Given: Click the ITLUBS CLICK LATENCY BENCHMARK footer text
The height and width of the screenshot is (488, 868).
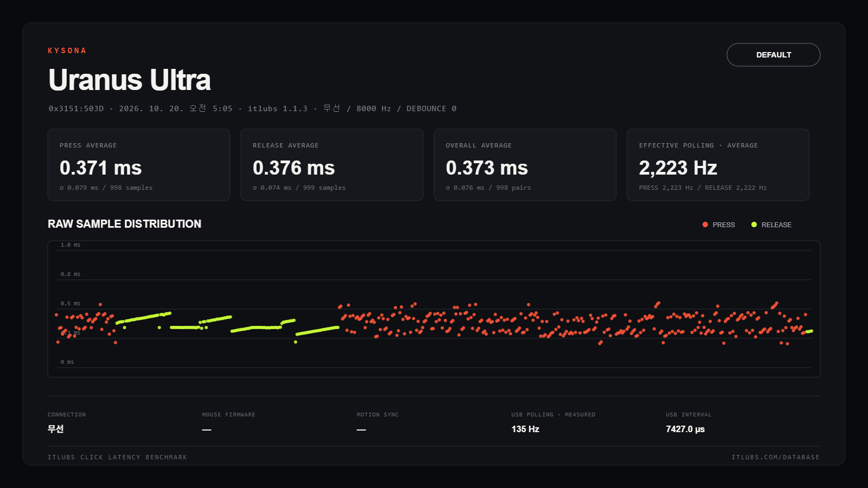Looking at the screenshot, I should pos(117,457).
